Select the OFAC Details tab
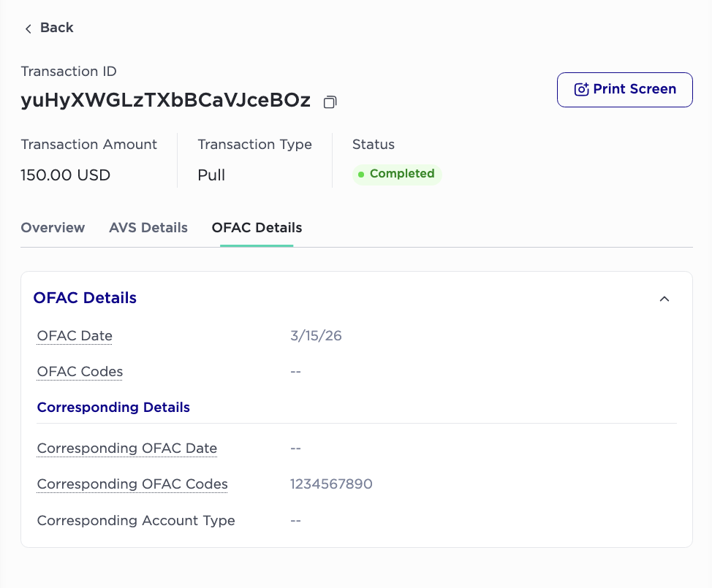Viewport: 712px width, 588px height. 257,227
